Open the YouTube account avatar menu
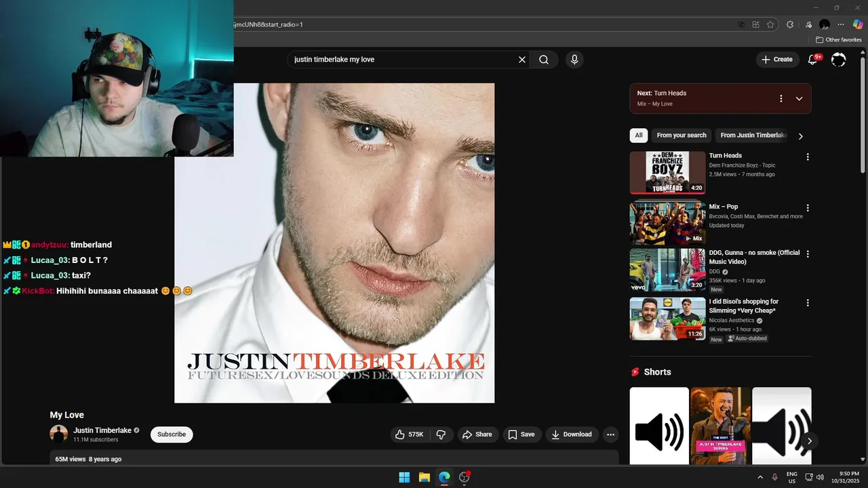Viewport: 868px width, 488px height. point(839,60)
